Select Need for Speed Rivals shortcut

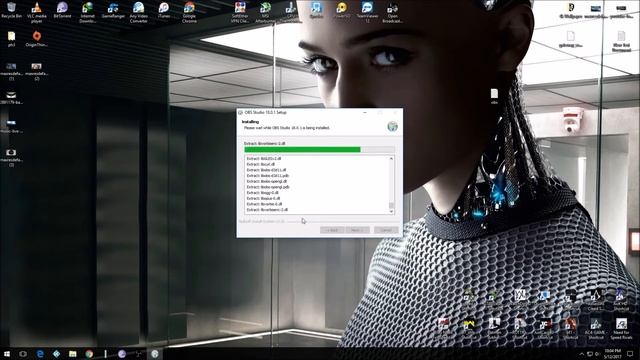pos(621,329)
